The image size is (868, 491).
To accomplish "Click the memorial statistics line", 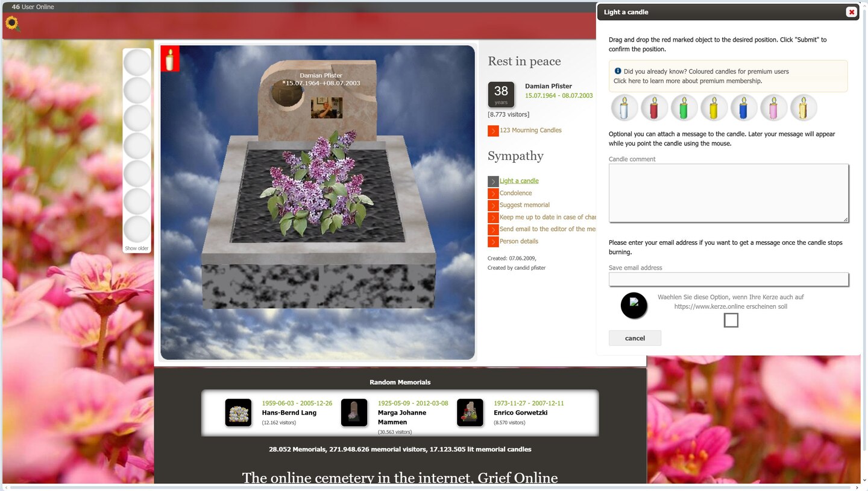I will [x=400, y=449].
